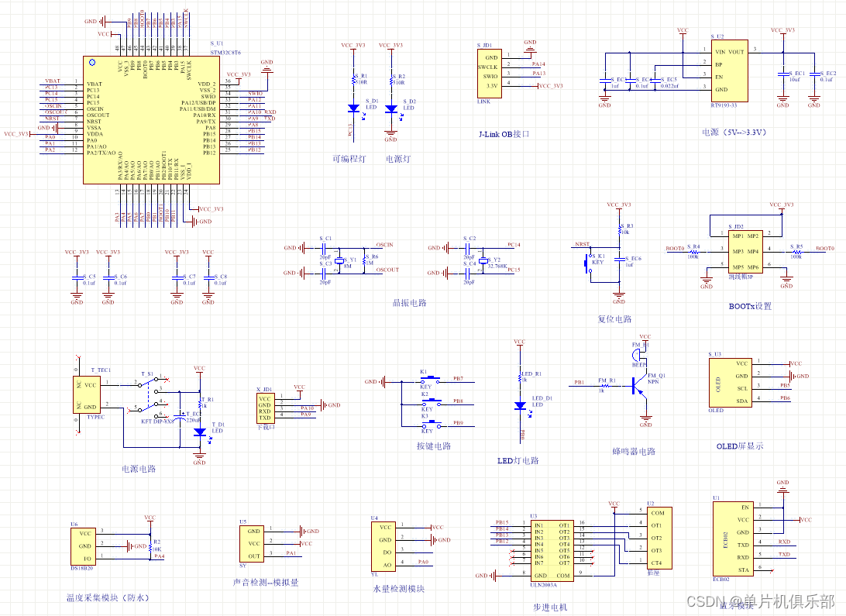This screenshot has width=846, height=616.
Task: Click the '蜂鸣器电路' caption
Action: (x=634, y=451)
